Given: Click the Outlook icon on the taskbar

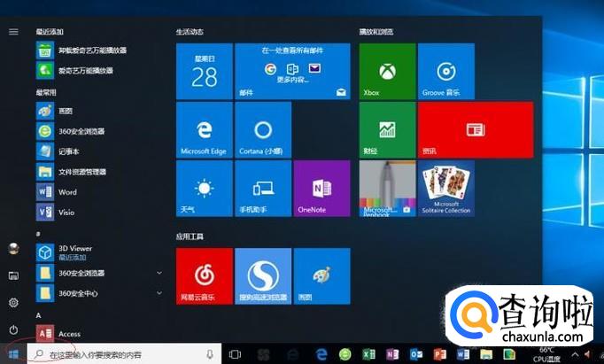Looking at the screenshot, I should (416, 354).
